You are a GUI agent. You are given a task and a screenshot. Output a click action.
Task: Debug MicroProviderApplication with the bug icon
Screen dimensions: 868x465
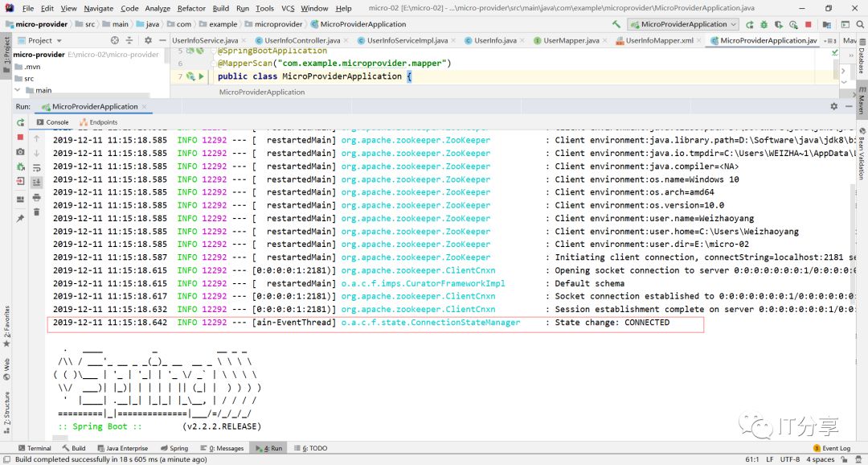pos(764,24)
